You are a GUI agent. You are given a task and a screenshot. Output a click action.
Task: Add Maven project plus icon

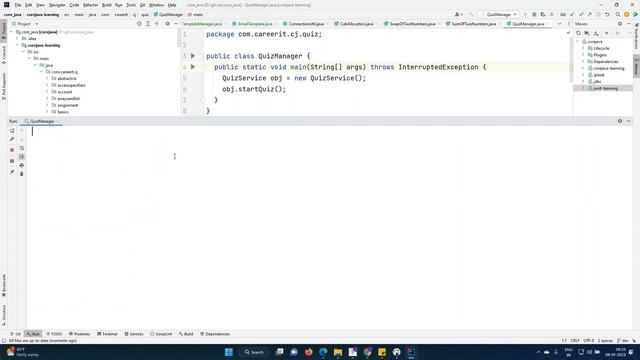pos(607,33)
